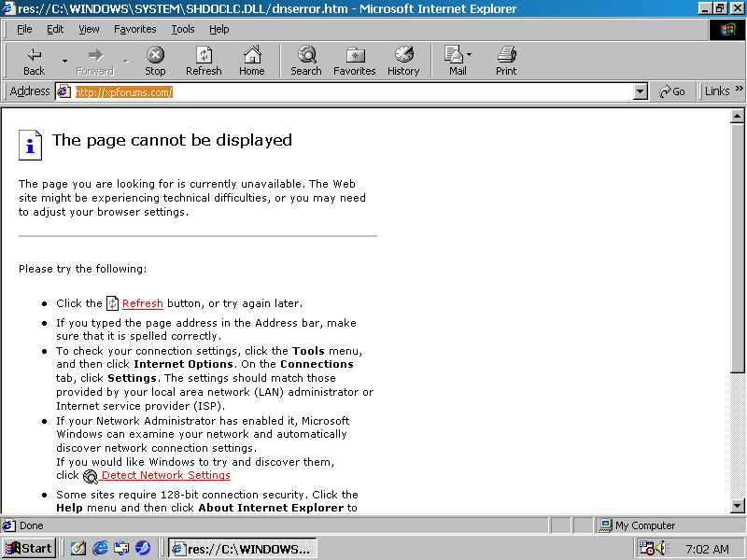Open the Help menu

pos(219,30)
